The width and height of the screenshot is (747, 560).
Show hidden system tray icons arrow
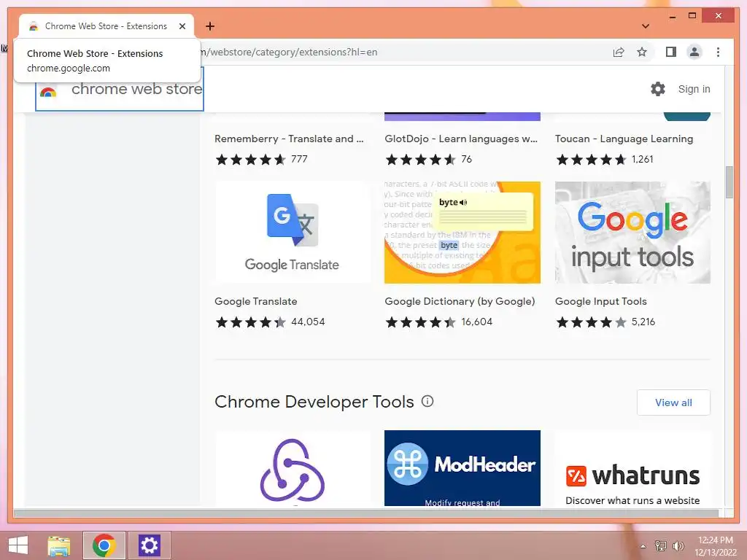pyautogui.click(x=643, y=546)
